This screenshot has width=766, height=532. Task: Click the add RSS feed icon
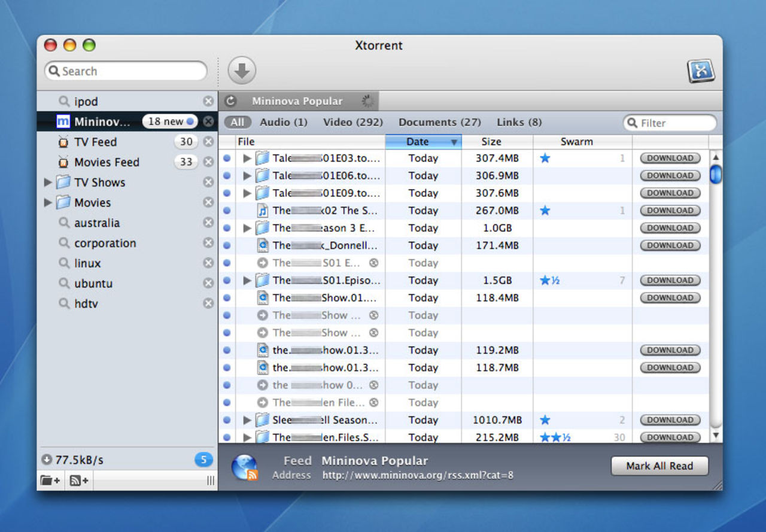pyautogui.click(x=79, y=480)
